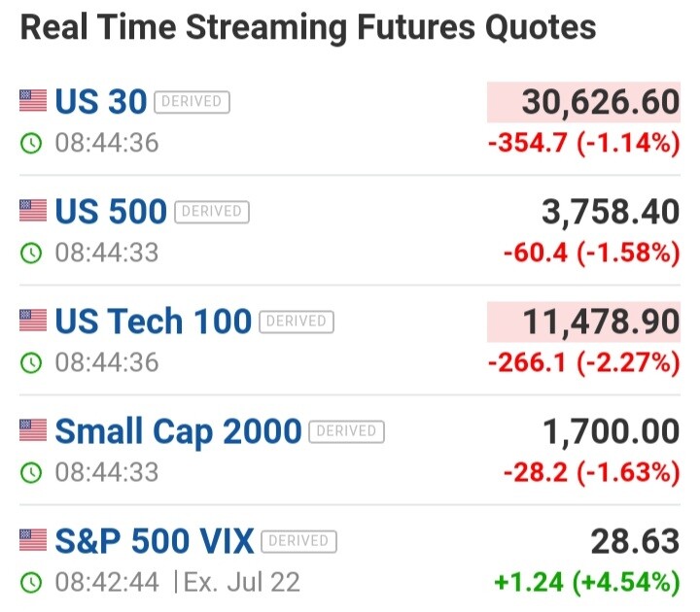
Task: Click the DERIVED badge next to S&P 500 VIX
Action: [298, 541]
